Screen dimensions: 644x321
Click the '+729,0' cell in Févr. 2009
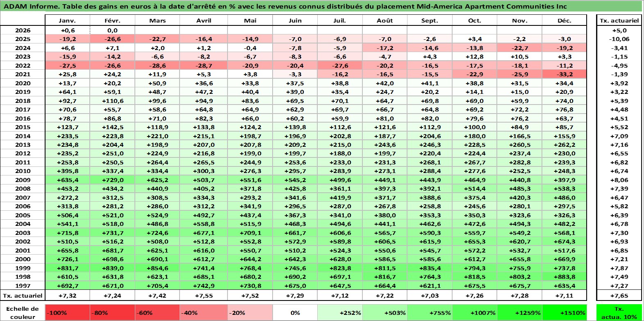pos(112,180)
